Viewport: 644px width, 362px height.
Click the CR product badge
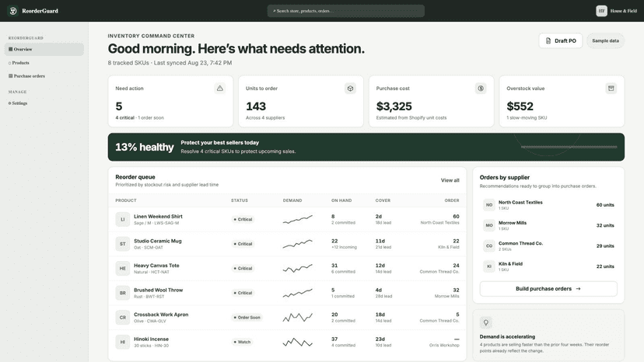122,317
